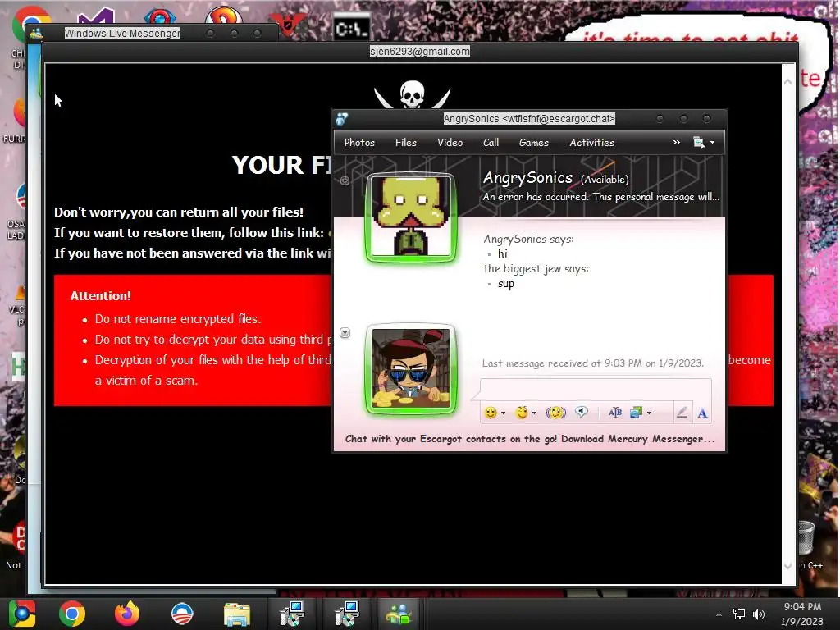Viewport: 840px width, 630px height.
Task: Click the Recycle Bin desktop icon
Action: [806, 538]
